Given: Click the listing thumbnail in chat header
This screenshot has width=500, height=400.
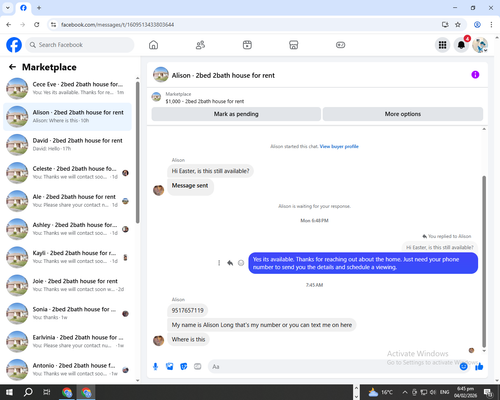Looking at the screenshot, I should click(x=161, y=75).
